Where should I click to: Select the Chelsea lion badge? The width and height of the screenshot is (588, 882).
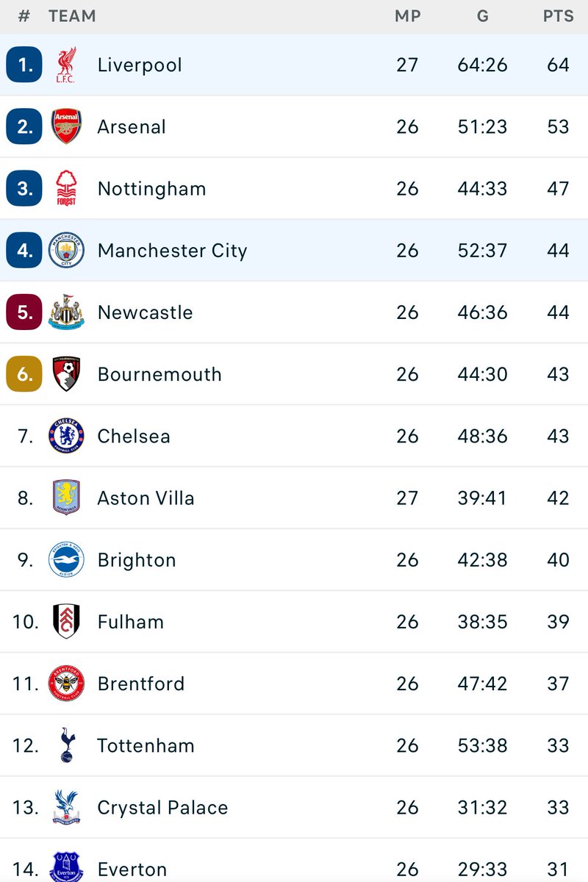(66, 436)
